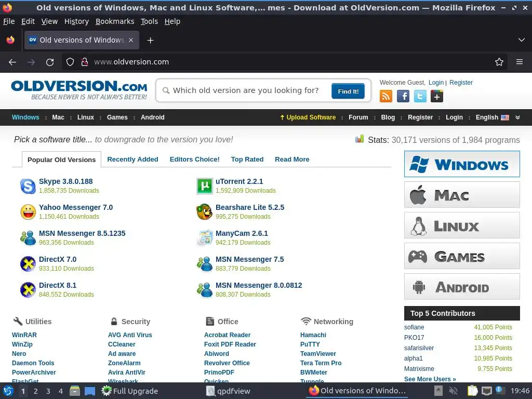Open the Twitter social icon
This screenshot has height=399, width=532.
tap(420, 96)
